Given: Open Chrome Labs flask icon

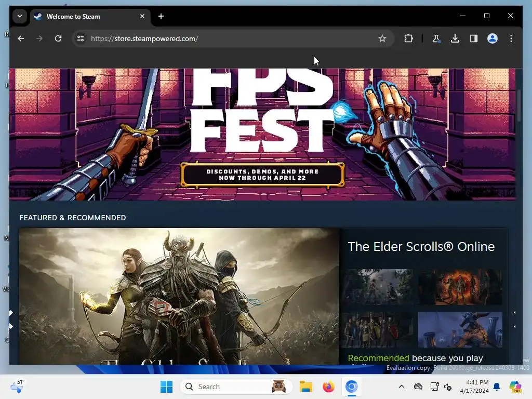Looking at the screenshot, I should [x=436, y=38].
